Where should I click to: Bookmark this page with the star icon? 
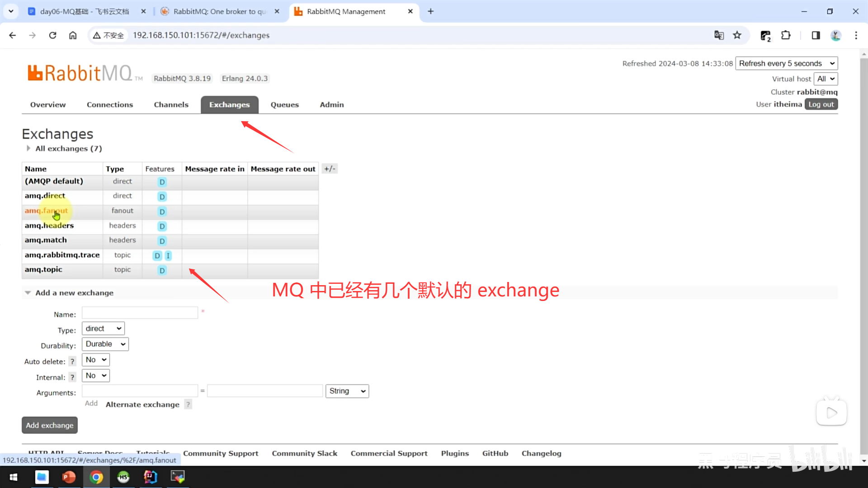pyautogui.click(x=737, y=35)
